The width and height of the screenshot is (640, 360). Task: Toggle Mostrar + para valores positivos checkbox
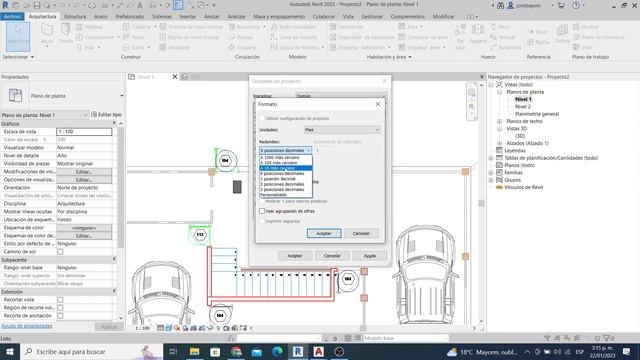pos(262,201)
